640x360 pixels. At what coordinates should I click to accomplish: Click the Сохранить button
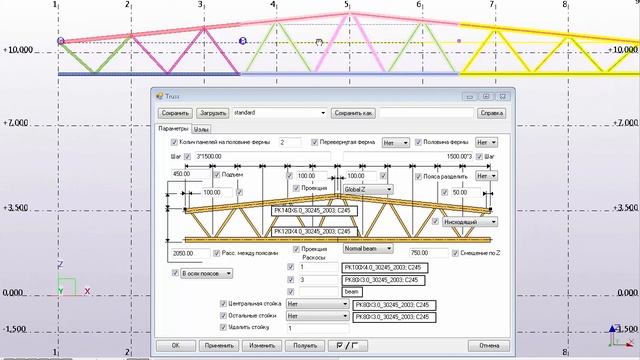pos(175,113)
